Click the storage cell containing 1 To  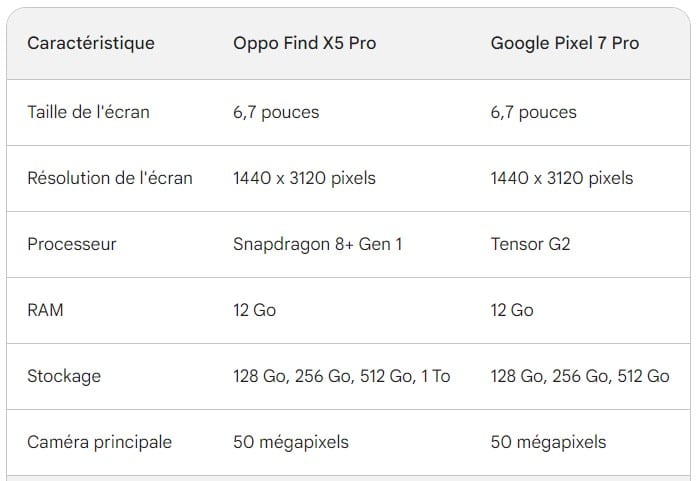[341, 376]
